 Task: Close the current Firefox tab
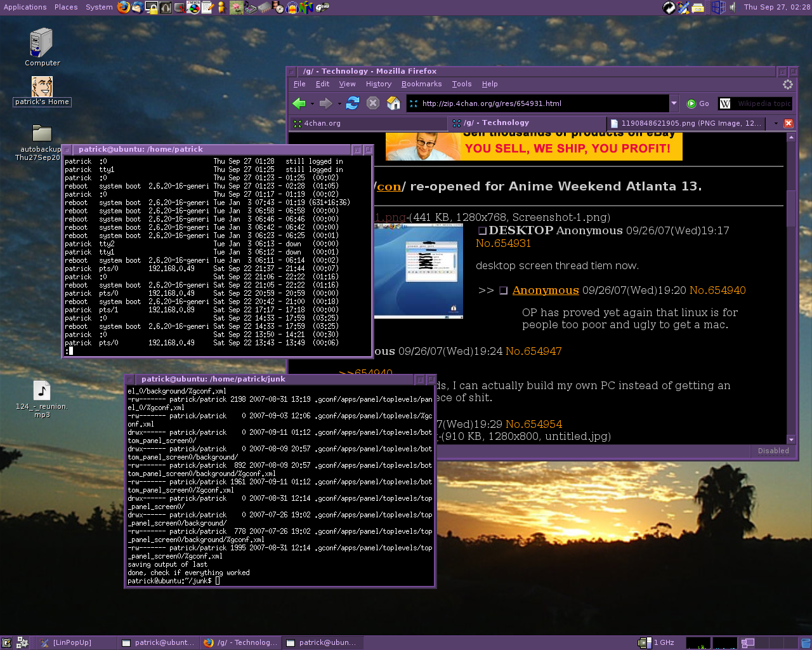pyautogui.click(x=789, y=123)
